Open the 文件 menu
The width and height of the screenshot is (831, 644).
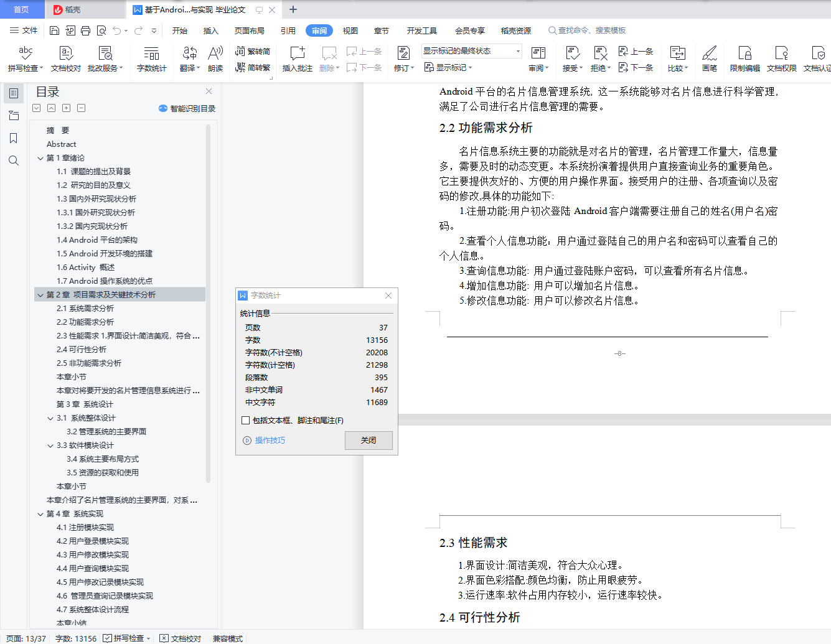click(24, 30)
